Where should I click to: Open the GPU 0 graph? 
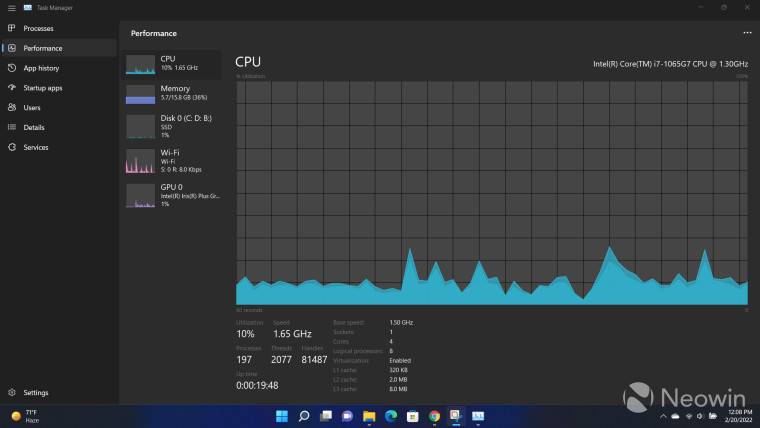click(172, 194)
